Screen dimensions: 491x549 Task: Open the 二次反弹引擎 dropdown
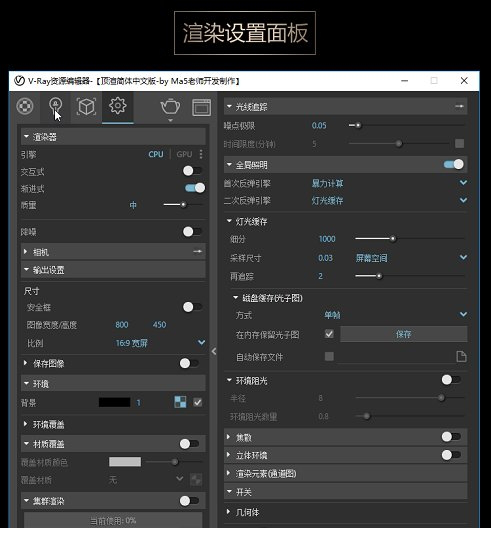click(463, 200)
